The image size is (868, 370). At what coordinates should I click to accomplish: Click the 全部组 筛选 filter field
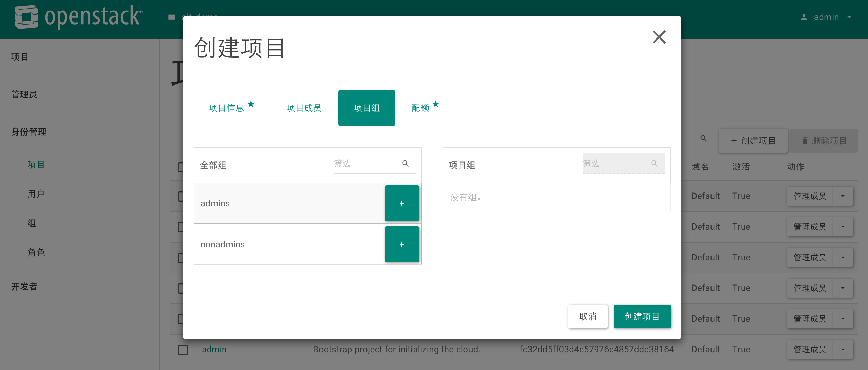point(375,164)
